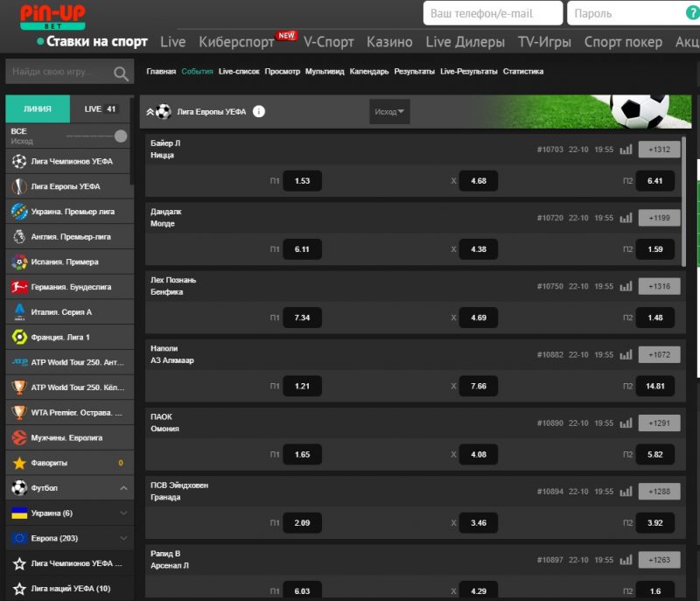Click the star next to Лига наций УЕФА
This screenshot has width=700, height=601.
click(x=19, y=589)
